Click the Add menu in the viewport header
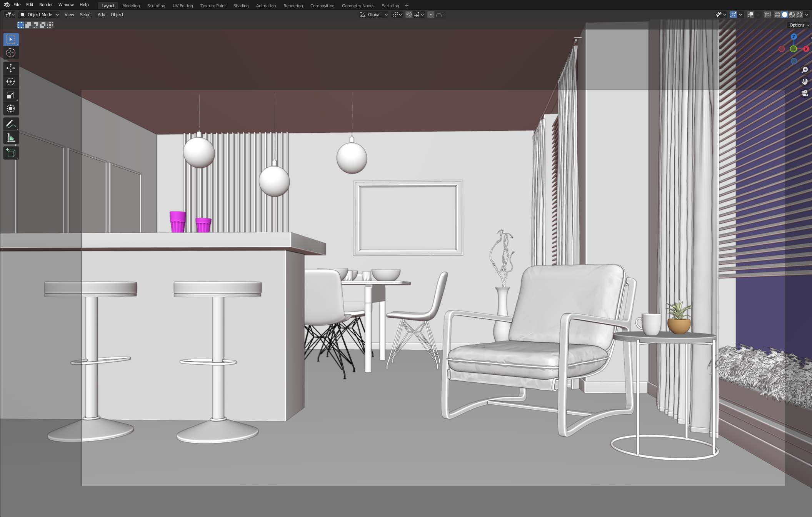812x517 pixels. tap(101, 15)
